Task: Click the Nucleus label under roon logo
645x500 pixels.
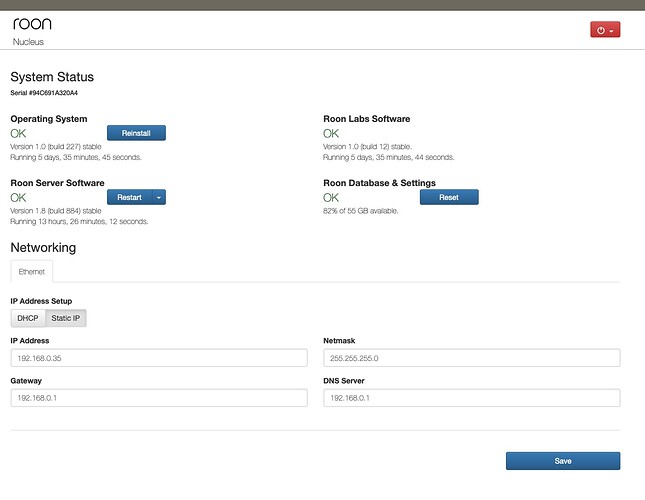Action: coord(28,42)
